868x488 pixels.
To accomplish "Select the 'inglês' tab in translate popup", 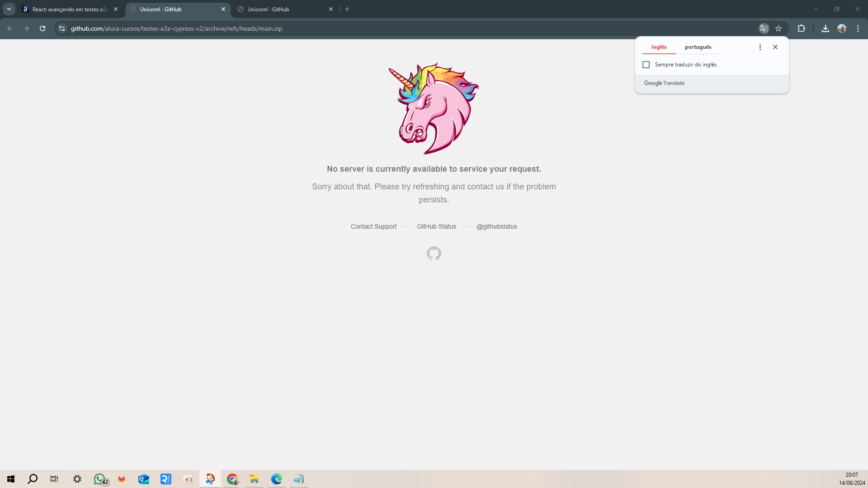I will click(x=659, y=47).
